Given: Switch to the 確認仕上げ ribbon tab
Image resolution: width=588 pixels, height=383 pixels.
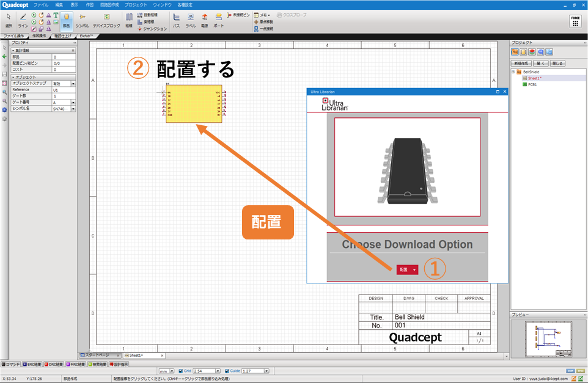Looking at the screenshot, I should click(62, 36).
